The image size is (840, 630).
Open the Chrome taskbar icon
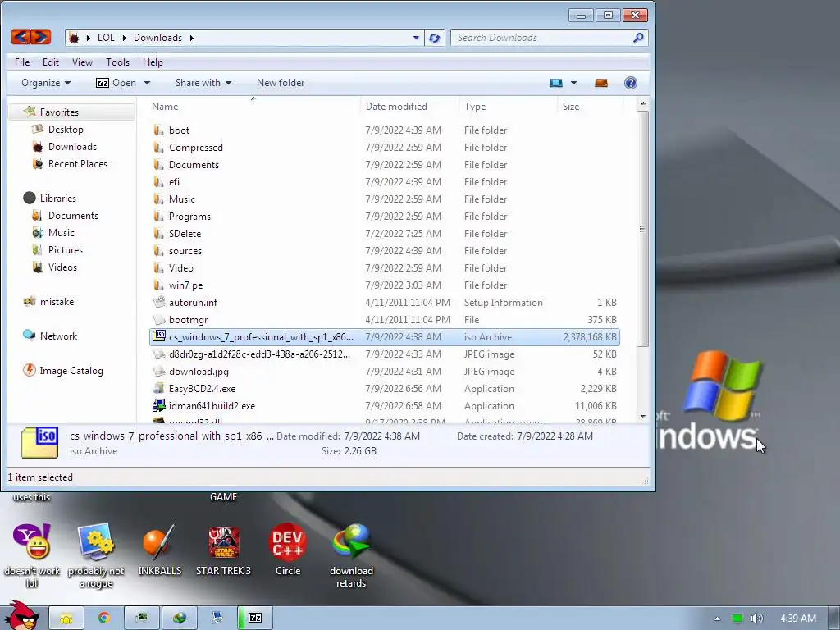point(104,619)
